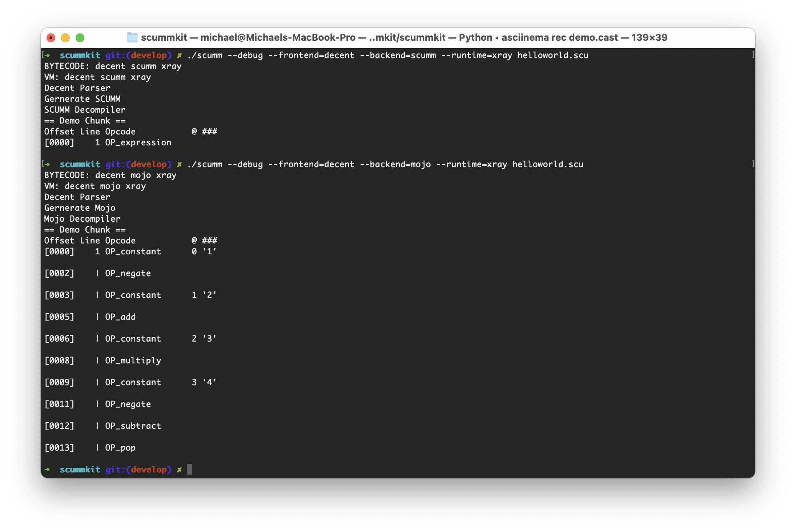796x532 pixels.
Task: Click the arrow icon before the second scummkit prompt
Action: pos(48,164)
